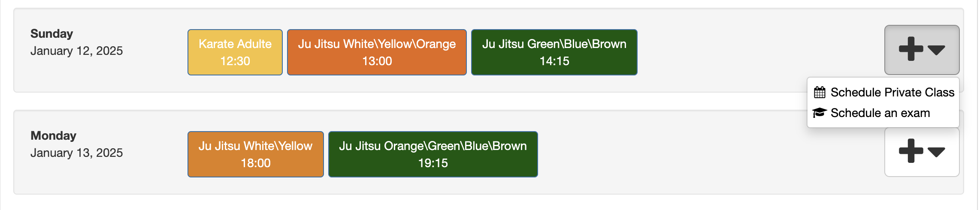Collapse Sunday's add menu using its caret arrow
Image resolution: width=980 pixels, height=210 pixels.
coord(936,50)
